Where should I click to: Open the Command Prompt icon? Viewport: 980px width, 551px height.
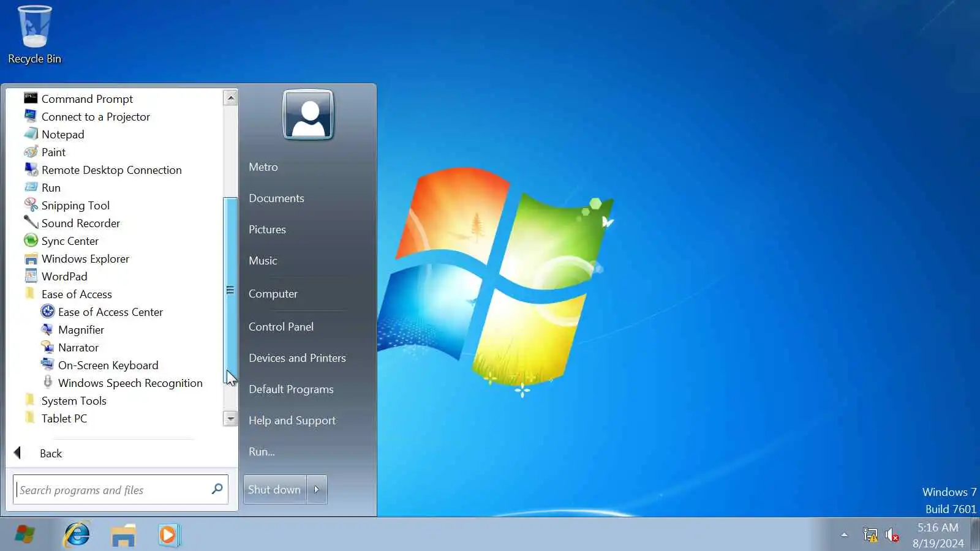coord(31,98)
